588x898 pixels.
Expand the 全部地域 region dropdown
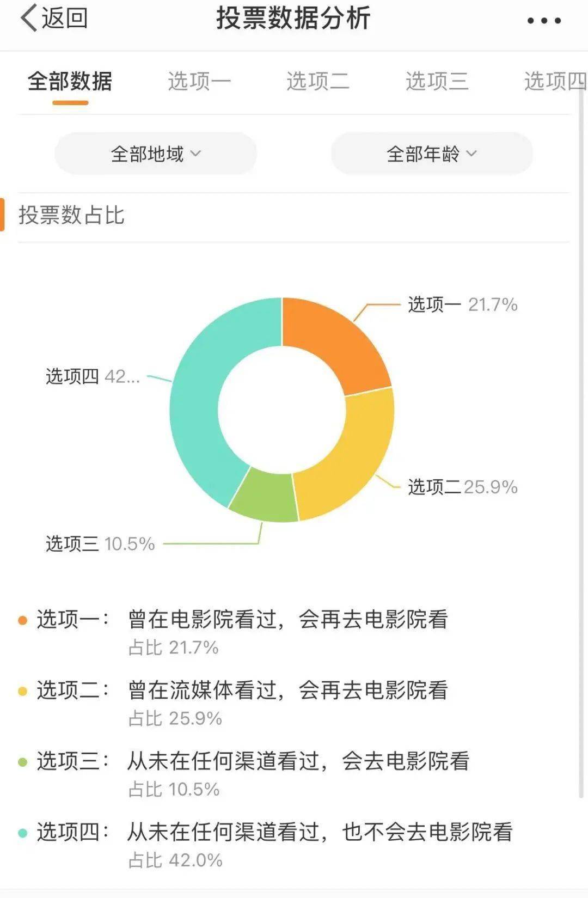tap(156, 154)
